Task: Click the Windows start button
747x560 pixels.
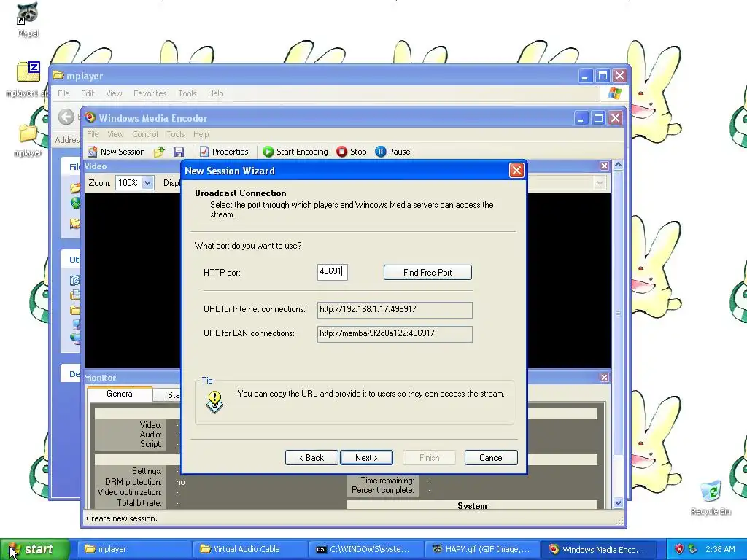Action: coord(35,549)
